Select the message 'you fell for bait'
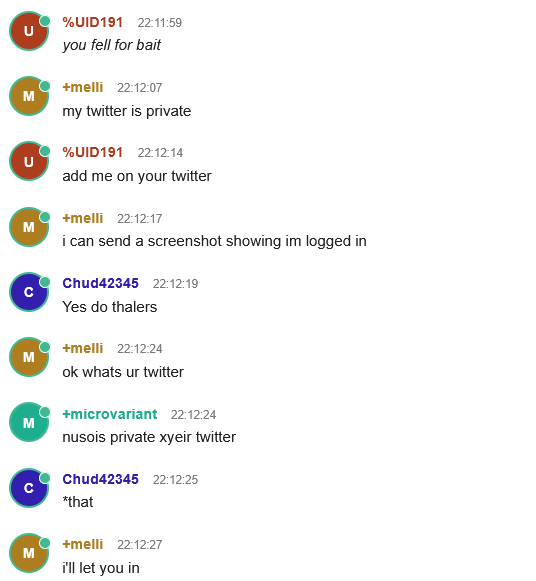The height and width of the screenshot is (581, 536). coord(111,45)
